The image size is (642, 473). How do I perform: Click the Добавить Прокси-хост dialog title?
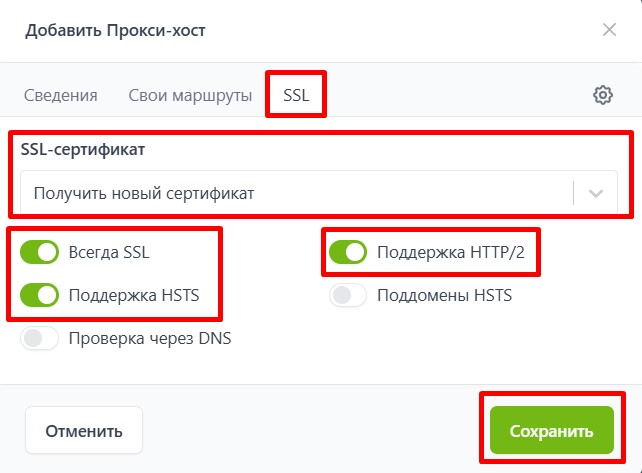point(115,30)
